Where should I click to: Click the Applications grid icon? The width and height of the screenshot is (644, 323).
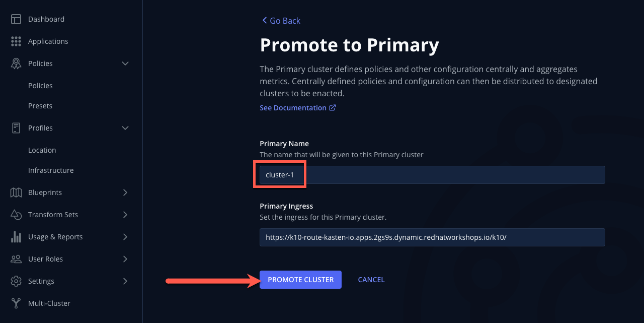(x=16, y=41)
